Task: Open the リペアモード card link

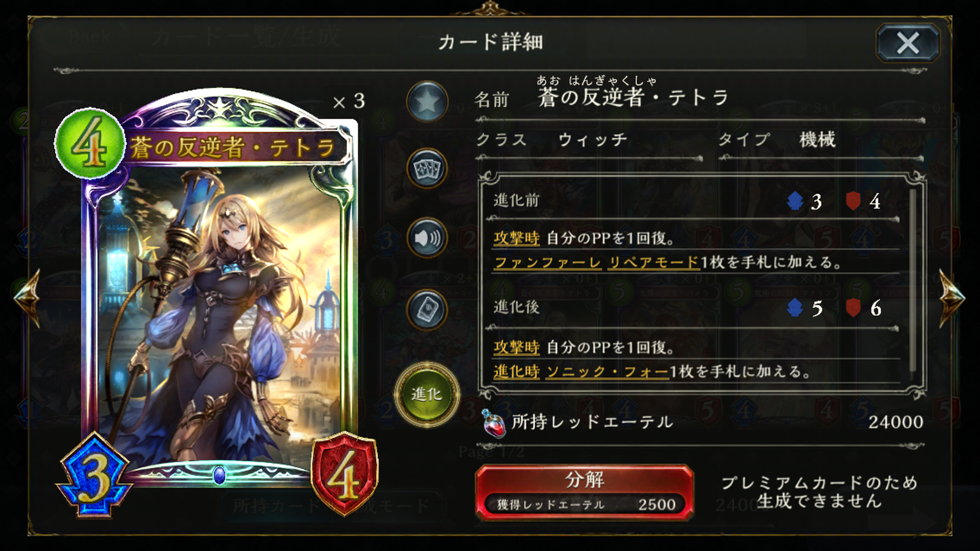Action: coord(654,263)
